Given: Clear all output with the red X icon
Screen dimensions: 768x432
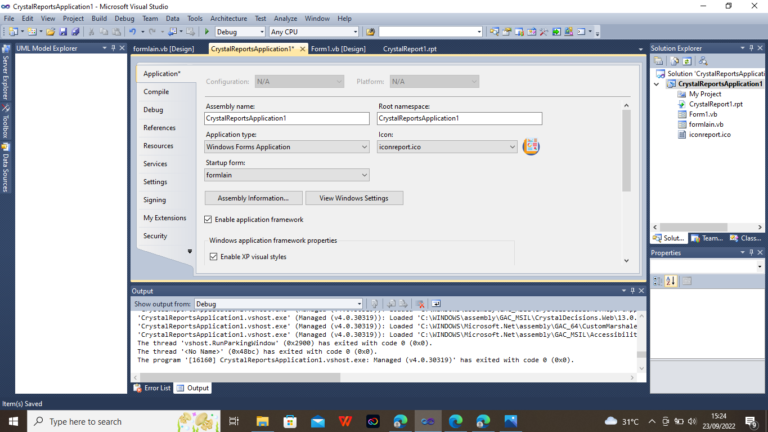Looking at the screenshot, I should click(420, 304).
